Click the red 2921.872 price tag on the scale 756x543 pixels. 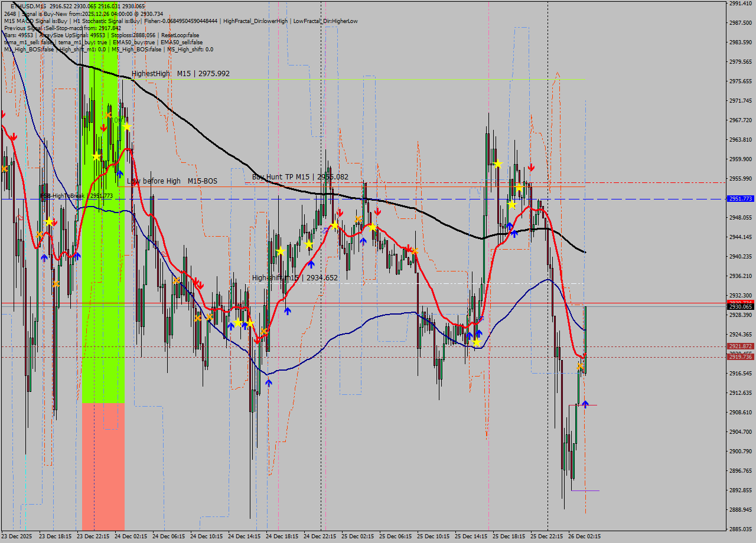point(741,346)
